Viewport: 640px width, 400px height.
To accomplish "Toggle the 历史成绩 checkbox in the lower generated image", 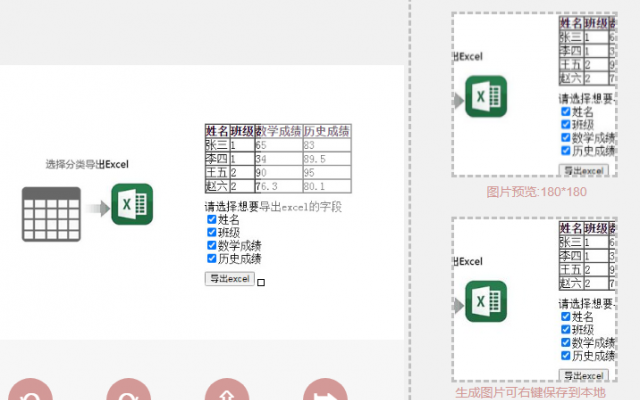I will click(x=566, y=356).
